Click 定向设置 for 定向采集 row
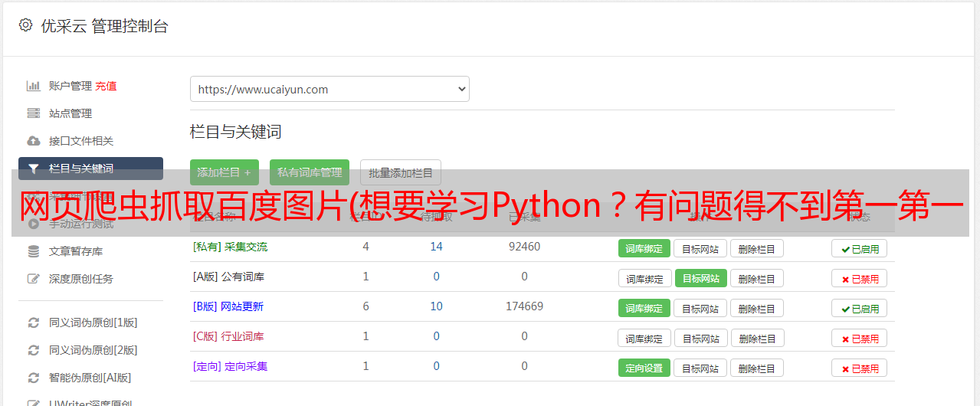The height and width of the screenshot is (406, 980). (x=644, y=368)
